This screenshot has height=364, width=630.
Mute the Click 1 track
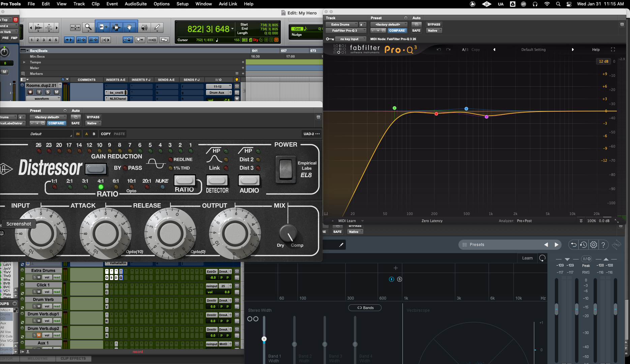(39, 292)
